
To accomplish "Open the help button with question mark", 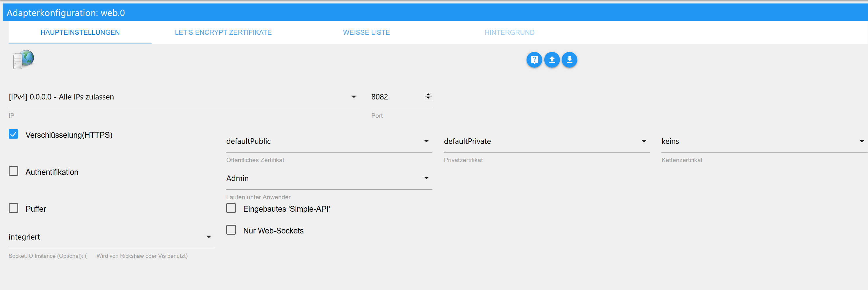I will [534, 60].
